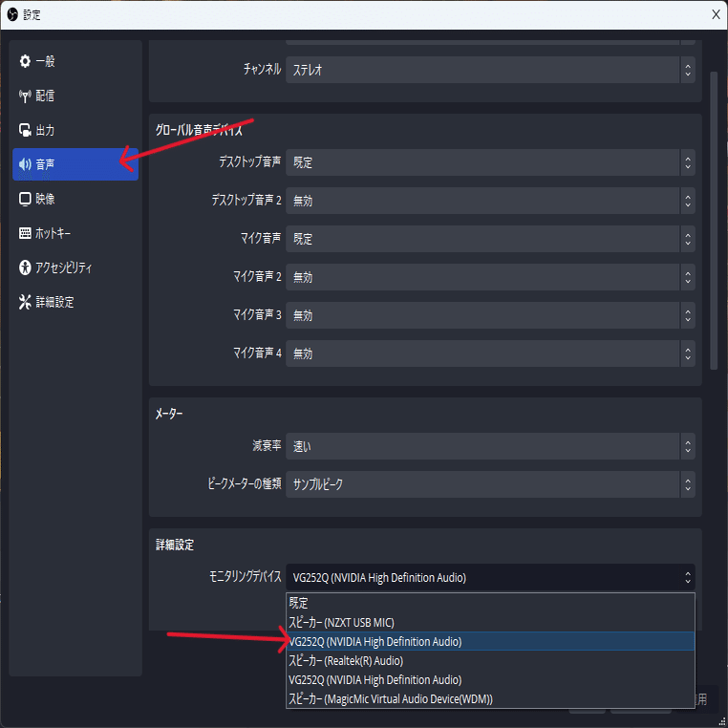Click the 詳細設定 heading in audio panel
This screenshot has width=728, height=728.
(175, 545)
